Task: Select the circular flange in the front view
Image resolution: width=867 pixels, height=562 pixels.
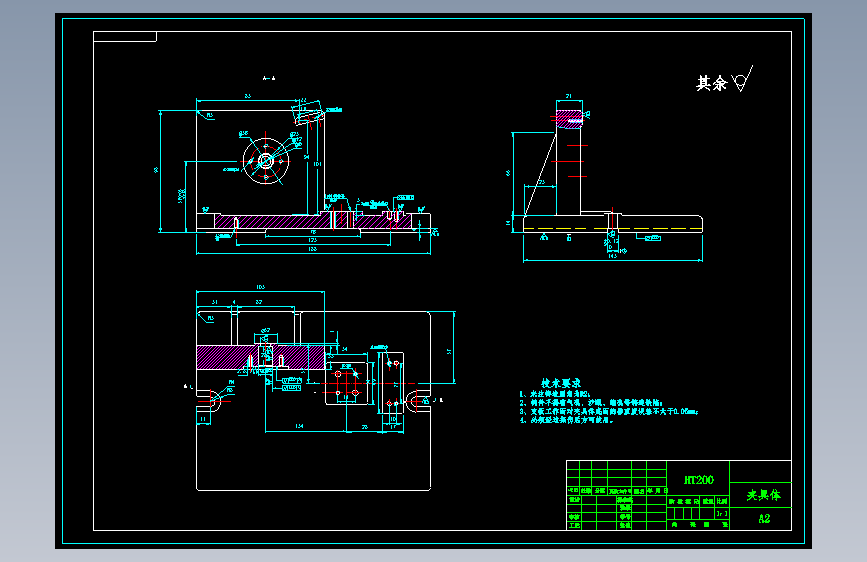Action: pos(266,161)
